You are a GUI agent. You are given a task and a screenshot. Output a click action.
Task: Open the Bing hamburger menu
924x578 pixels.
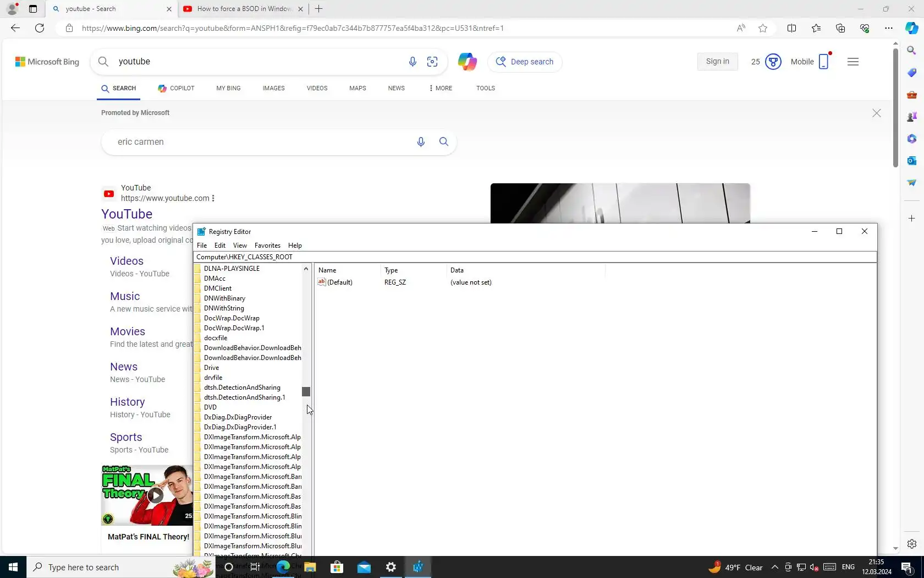click(853, 62)
